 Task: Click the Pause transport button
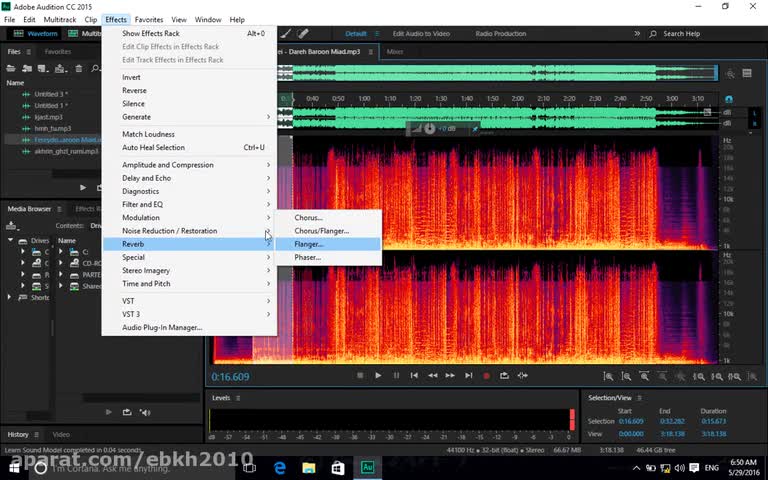click(396, 375)
